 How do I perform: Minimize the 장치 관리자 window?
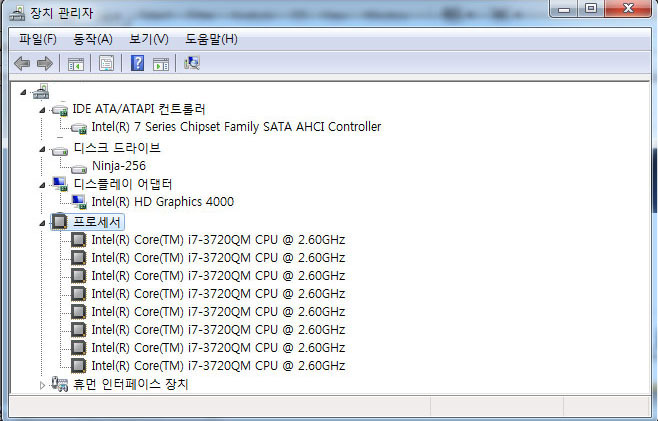(x=564, y=9)
